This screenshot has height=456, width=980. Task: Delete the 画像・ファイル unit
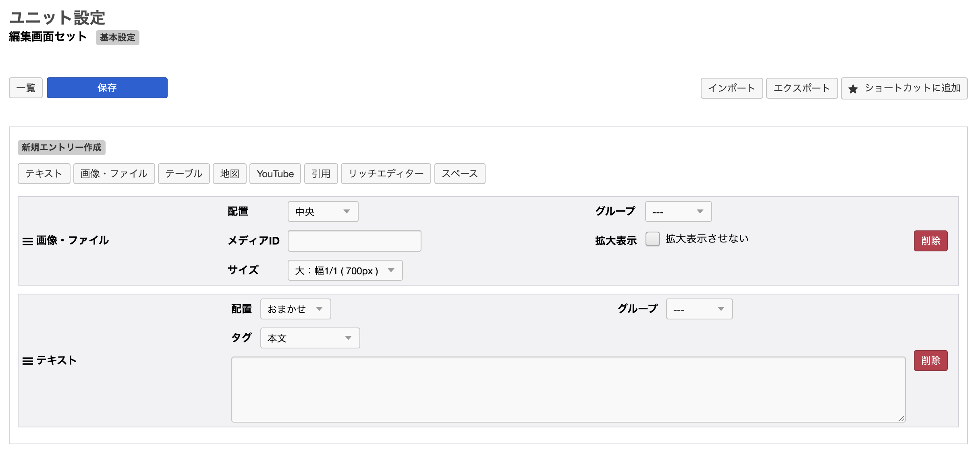[930, 241]
